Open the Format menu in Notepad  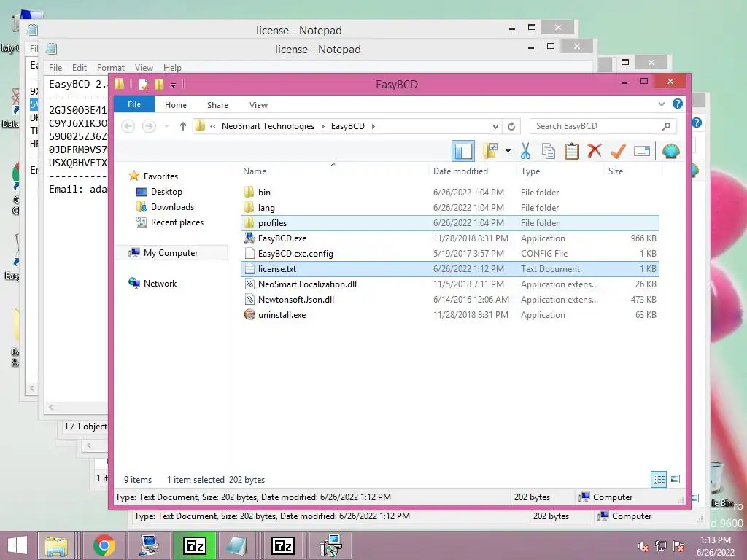pyautogui.click(x=111, y=68)
